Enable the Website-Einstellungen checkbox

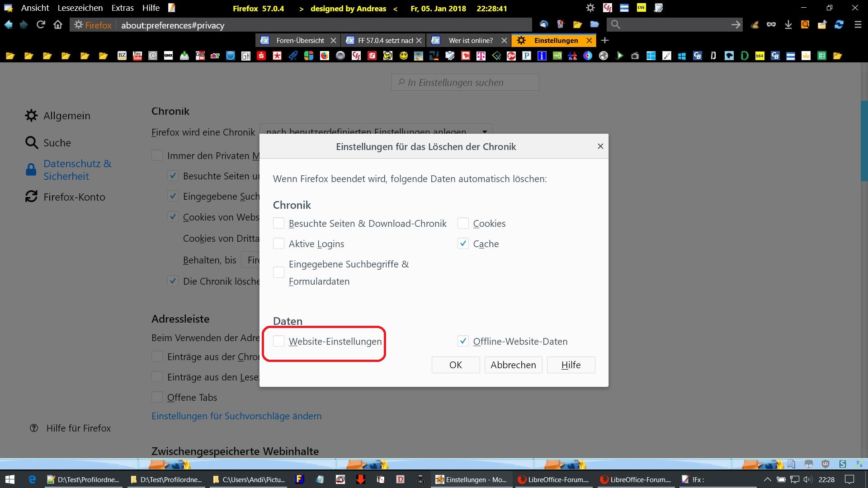(279, 342)
